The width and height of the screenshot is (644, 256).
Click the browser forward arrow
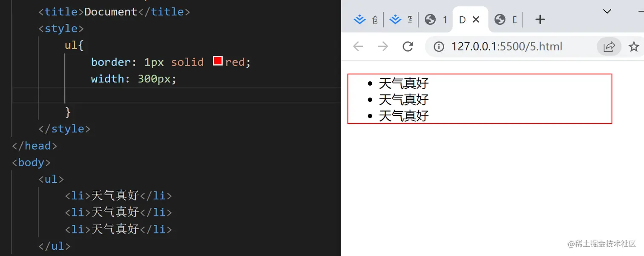click(383, 46)
